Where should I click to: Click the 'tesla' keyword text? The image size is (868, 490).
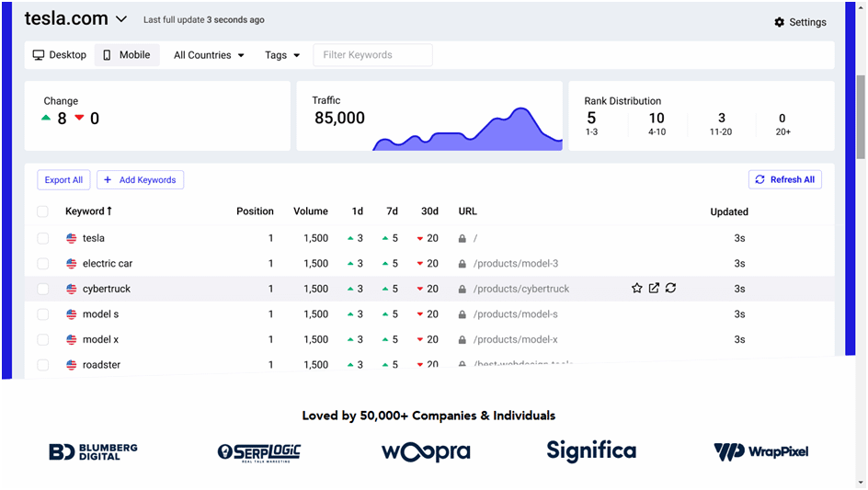coord(94,238)
